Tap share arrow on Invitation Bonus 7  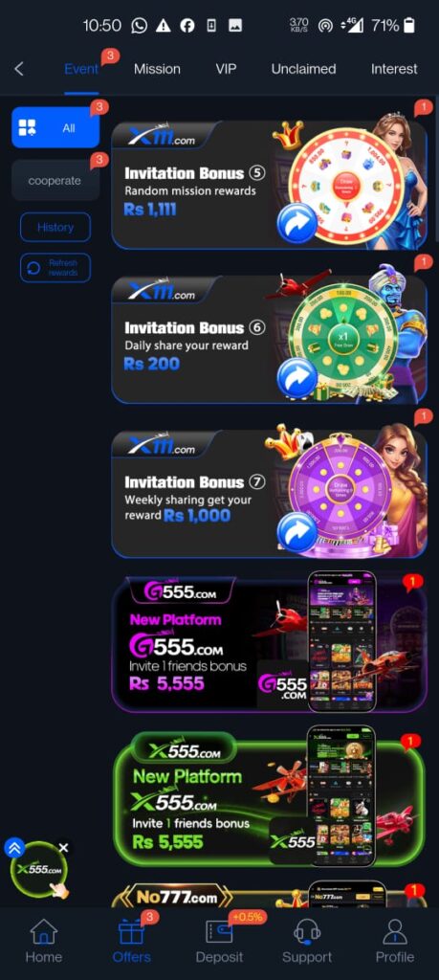coord(296,532)
